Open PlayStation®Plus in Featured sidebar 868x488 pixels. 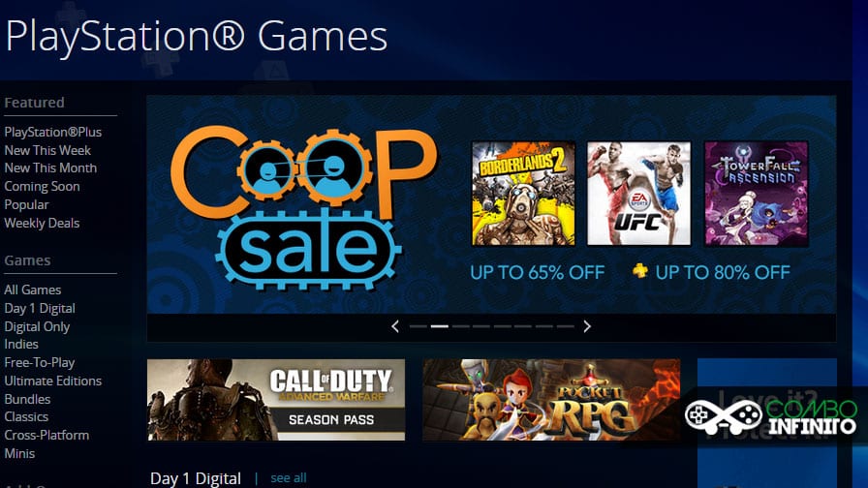[53, 133]
